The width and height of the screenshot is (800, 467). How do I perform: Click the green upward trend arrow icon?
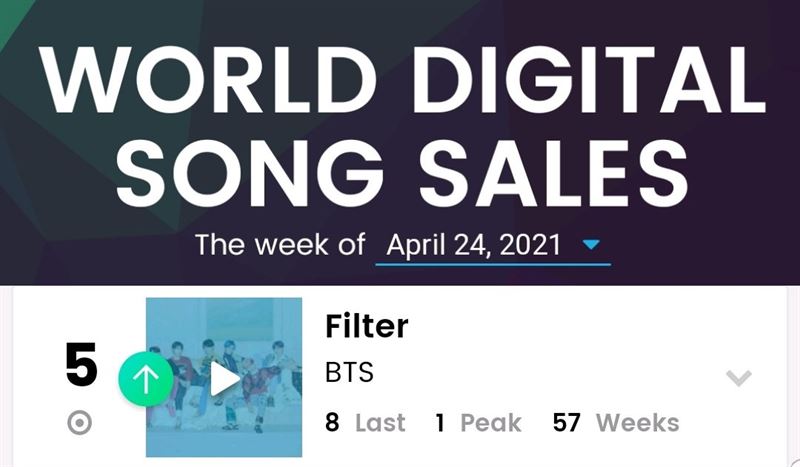(x=146, y=379)
